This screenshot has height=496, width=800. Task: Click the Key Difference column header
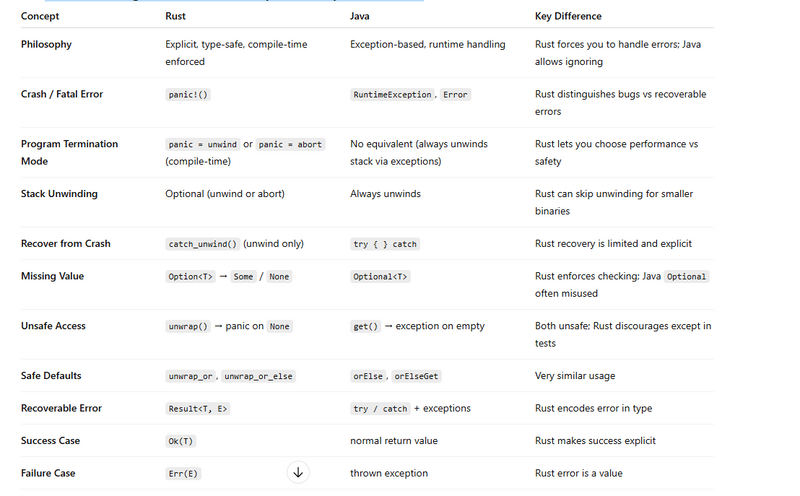(568, 16)
